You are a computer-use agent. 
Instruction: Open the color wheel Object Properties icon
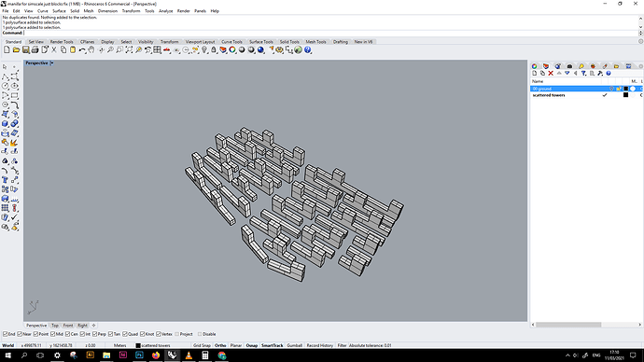(232, 49)
